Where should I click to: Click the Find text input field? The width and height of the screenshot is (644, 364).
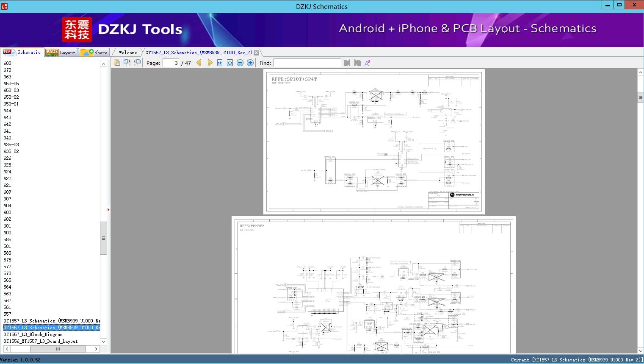point(307,63)
